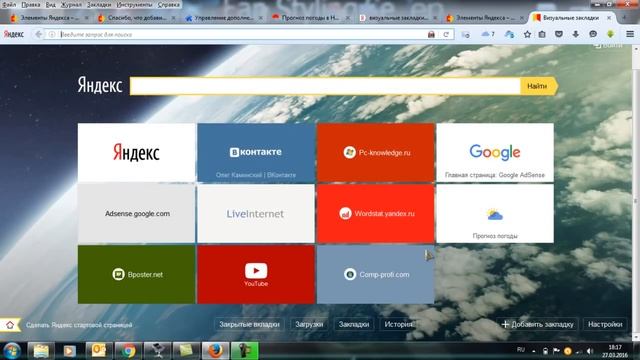Click the Яндекс search input on page
Screen dimensions: 640x360
point(325,86)
